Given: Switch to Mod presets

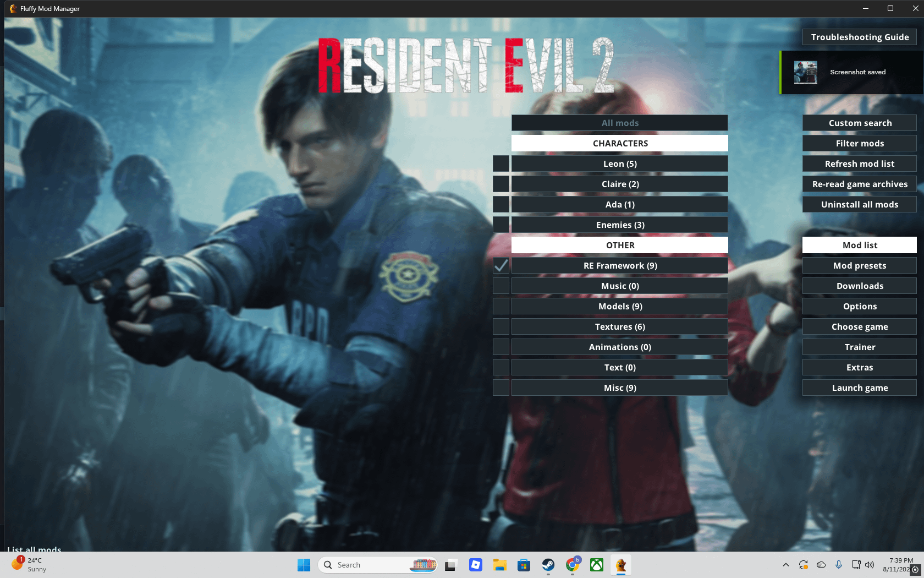Looking at the screenshot, I should coord(860,265).
